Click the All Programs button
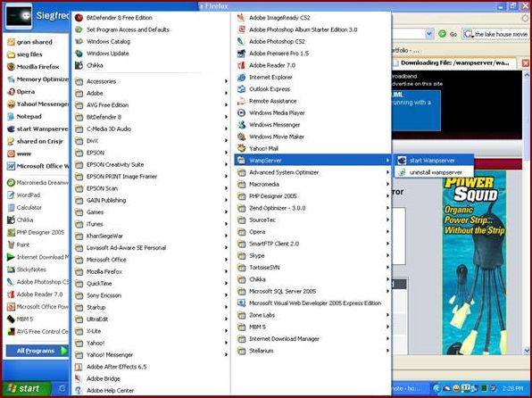This screenshot has width=532, height=398. (37, 351)
